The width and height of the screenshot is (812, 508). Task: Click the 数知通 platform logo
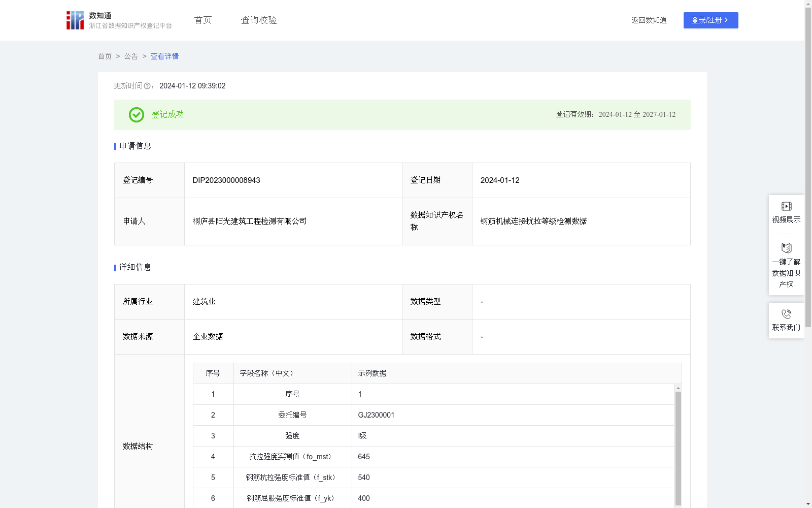click(75, 20)
